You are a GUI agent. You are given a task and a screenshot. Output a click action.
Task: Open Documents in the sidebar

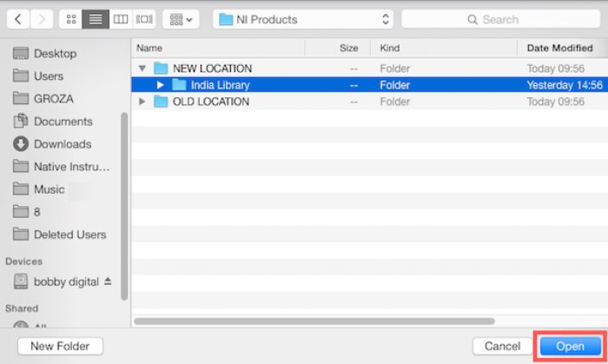(53, 121)
